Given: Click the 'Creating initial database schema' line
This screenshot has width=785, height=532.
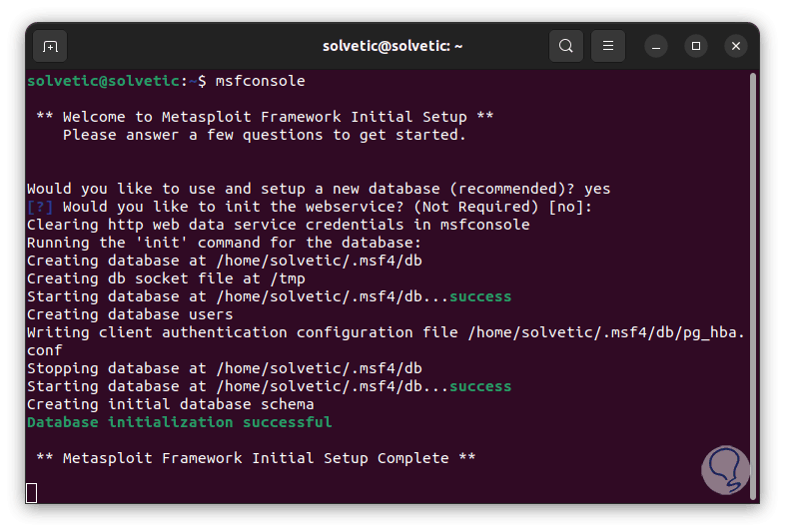Looking at the screenshot, I should [171, 404].
